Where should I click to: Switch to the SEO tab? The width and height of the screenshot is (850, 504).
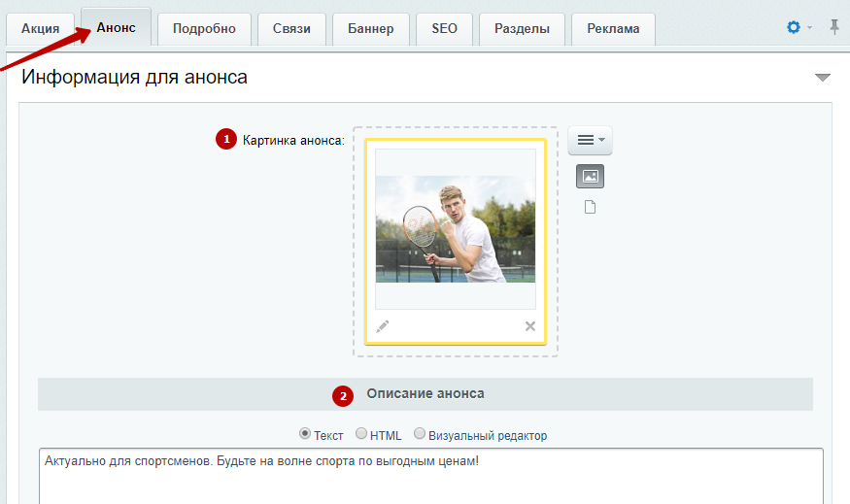tap(445, 29)
